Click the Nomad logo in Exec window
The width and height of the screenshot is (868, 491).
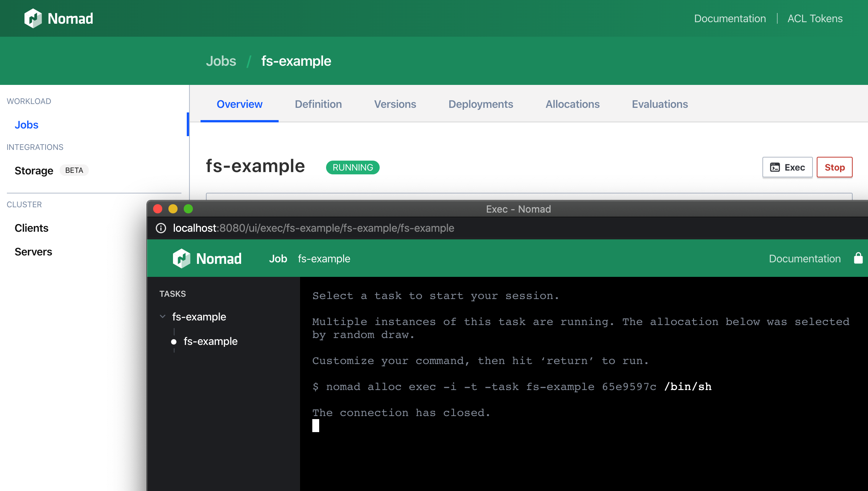207,259
